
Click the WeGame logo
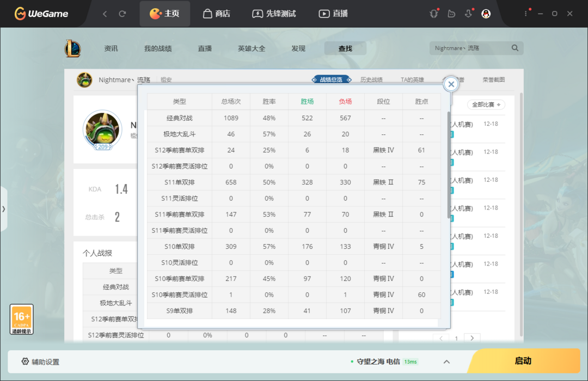point(41,14)
